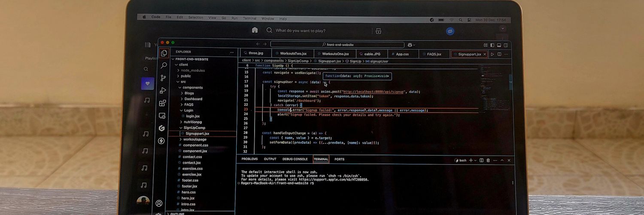
Task: Click the G-shaped extension icon in activity bar
Action: (162, 128)
